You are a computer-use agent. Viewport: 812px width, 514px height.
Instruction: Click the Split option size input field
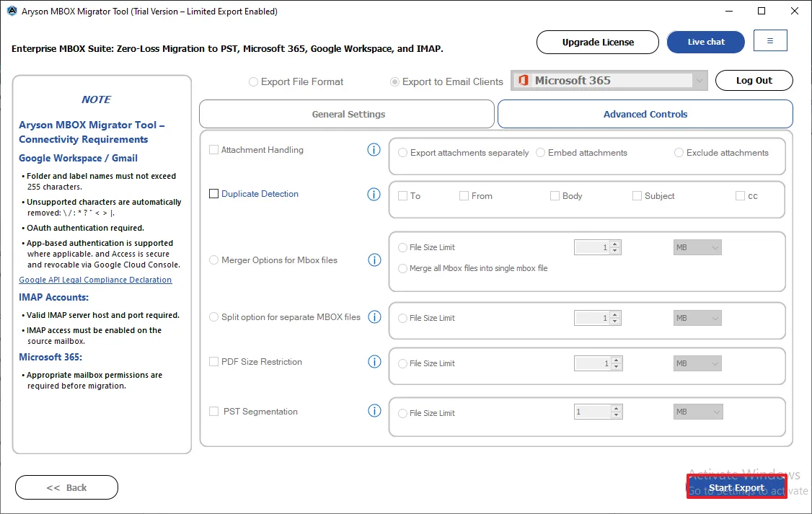(x=592, y=318)
